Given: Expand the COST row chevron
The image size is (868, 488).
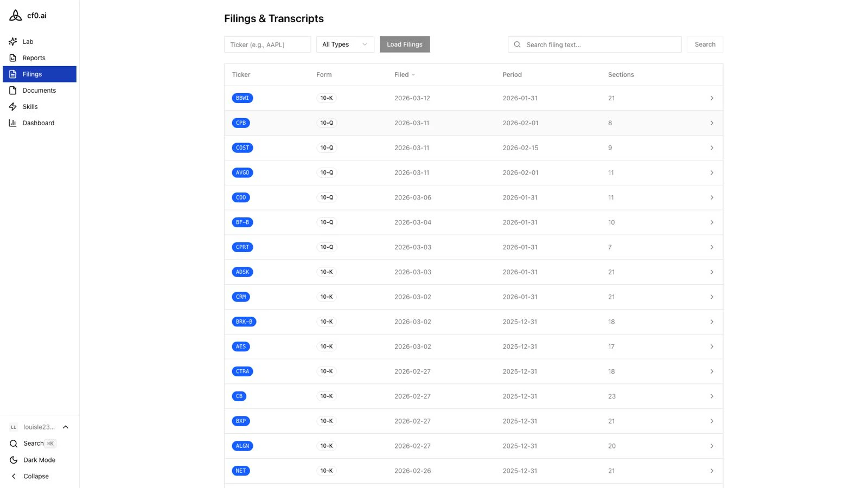Looking at the screenshot, I should pyautogui.click(x=712, y=148).
